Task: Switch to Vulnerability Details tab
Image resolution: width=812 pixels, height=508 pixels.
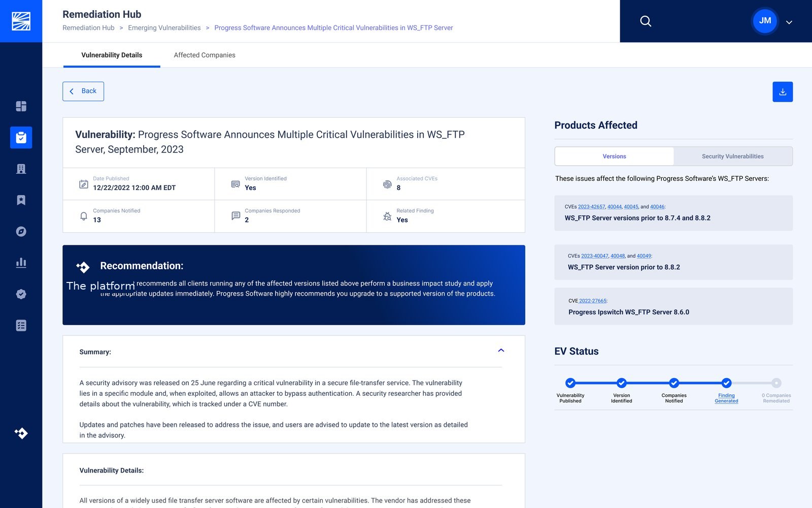Action: point(112,55)
